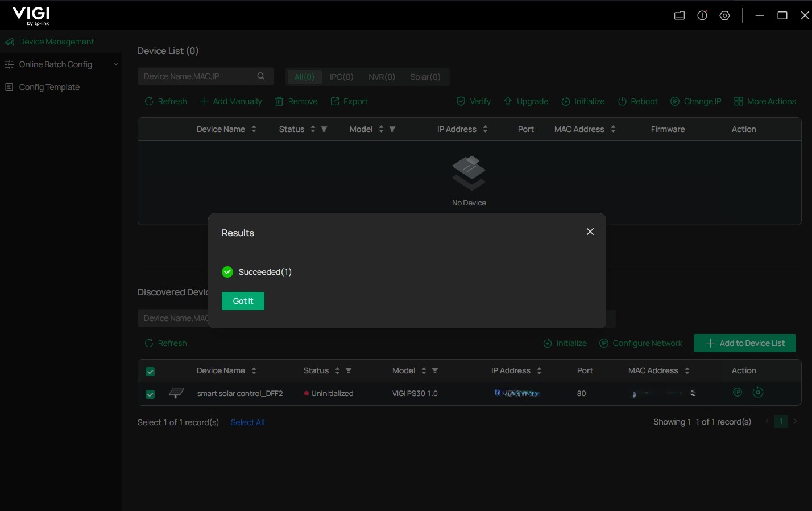The width and height of the screenshot is (812, 511).
Task: Select the Solar(0) tab
Action: click(x=425, y=77)
